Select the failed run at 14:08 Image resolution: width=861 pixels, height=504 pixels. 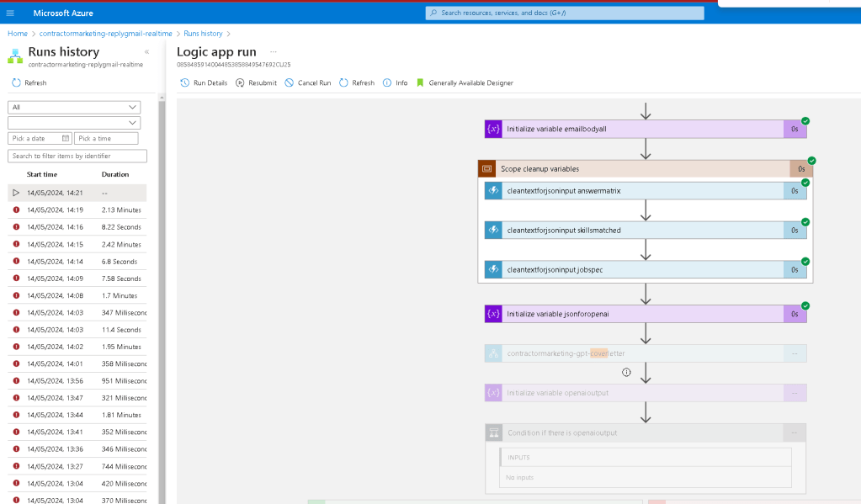pos(77,295)
